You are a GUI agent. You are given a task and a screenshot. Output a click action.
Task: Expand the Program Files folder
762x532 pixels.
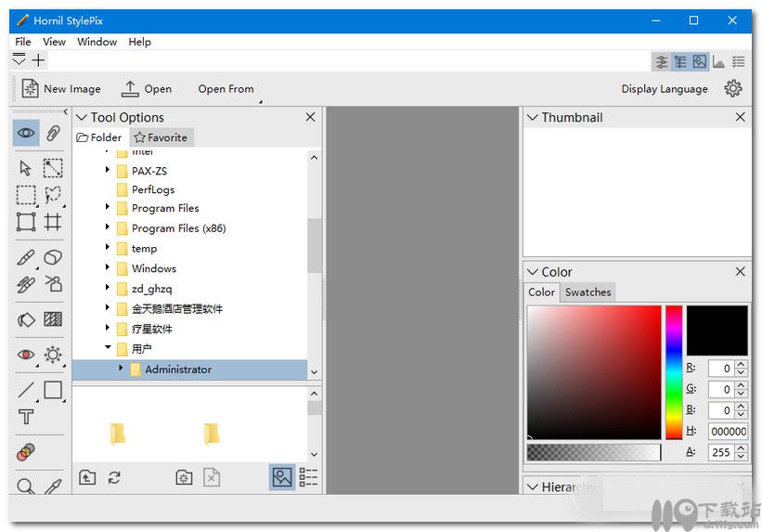[108, 207]
